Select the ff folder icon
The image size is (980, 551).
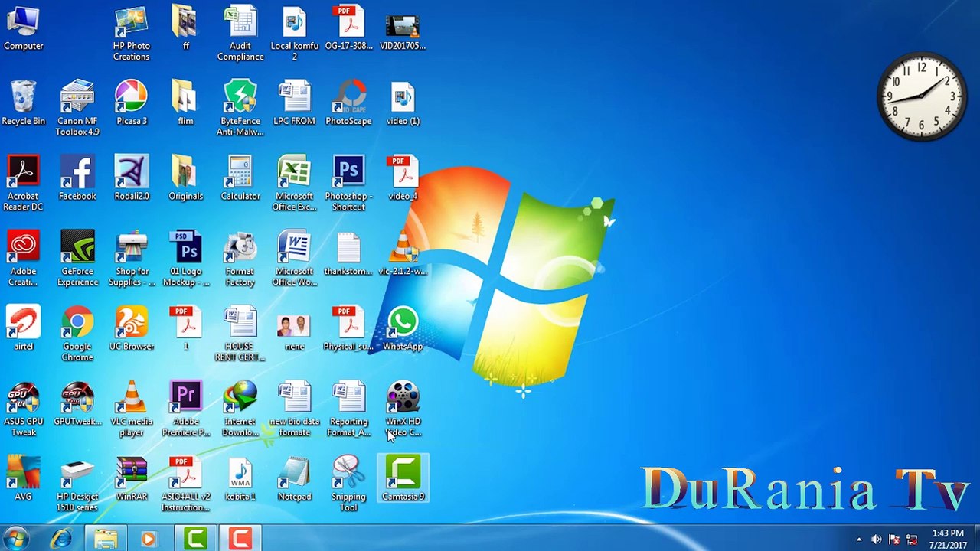click(185, 28)
